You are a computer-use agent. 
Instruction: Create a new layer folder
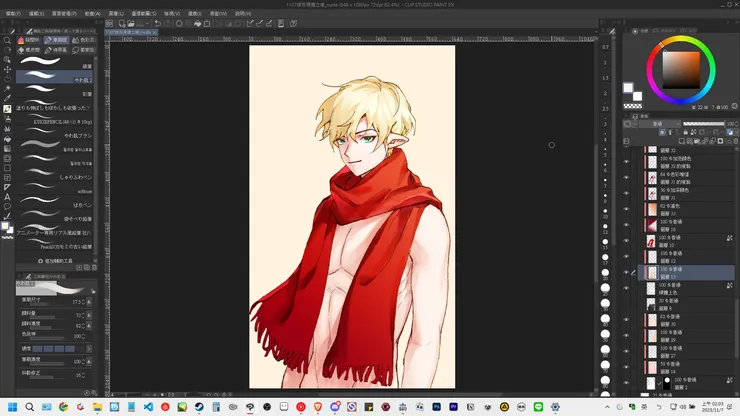(697, 141)
